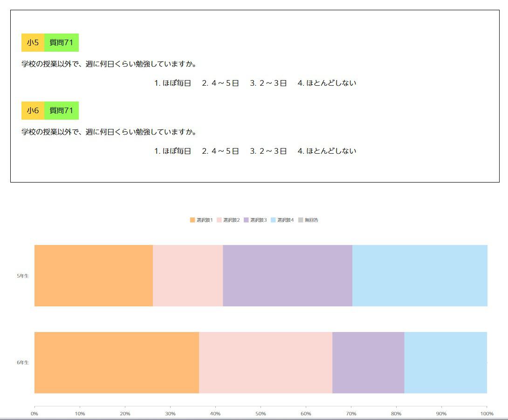Select answer 1. ほぼ毎日 under the 小5 question

pyautogui.click(x=172, y=82)
